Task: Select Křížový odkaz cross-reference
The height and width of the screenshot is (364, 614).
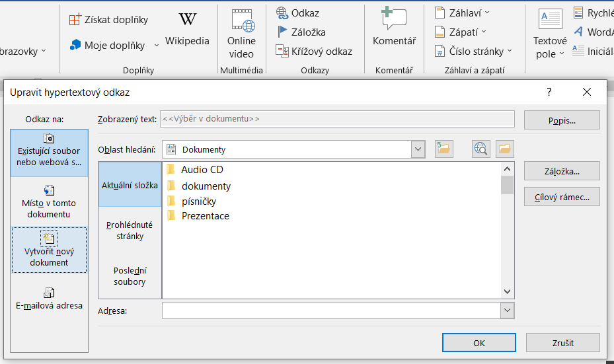Action: pyautogui.click(x=282, y=51)
